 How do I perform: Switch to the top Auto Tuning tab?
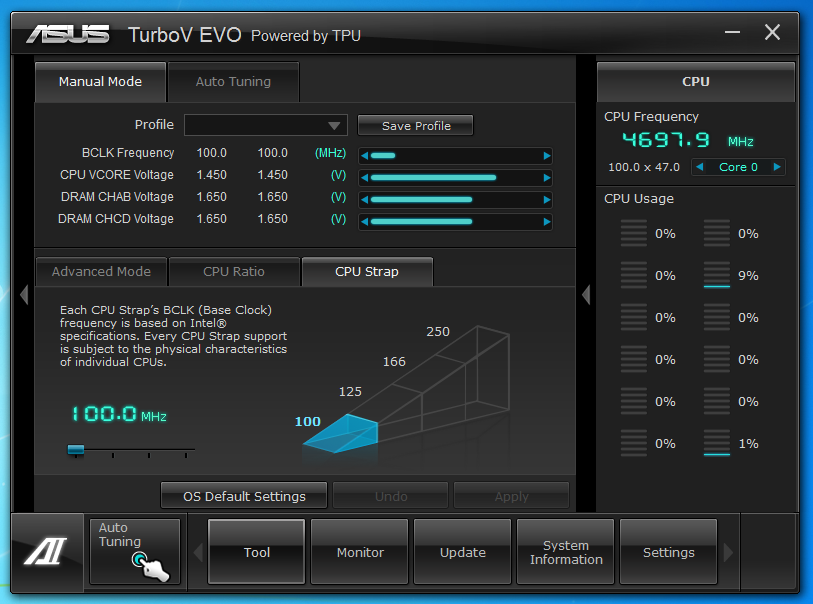(233, 82)
